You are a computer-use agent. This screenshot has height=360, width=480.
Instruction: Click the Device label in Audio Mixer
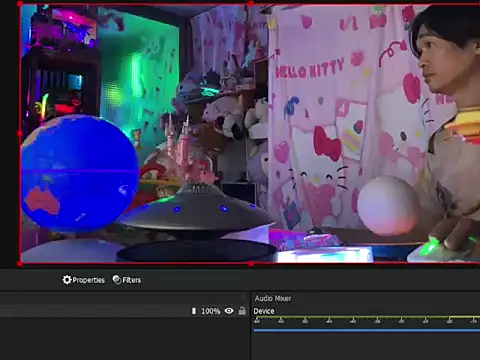[x=264, y=311]
